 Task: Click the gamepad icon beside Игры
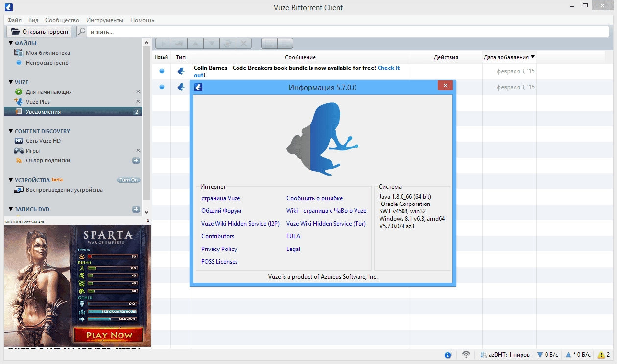pyautogui.click(x=19, y=151)
